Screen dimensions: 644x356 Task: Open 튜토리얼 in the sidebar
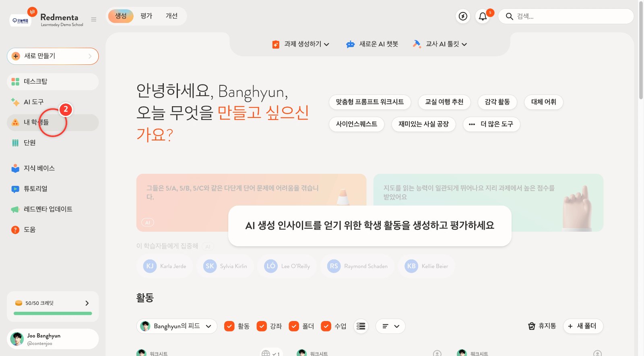coord(53,189)
